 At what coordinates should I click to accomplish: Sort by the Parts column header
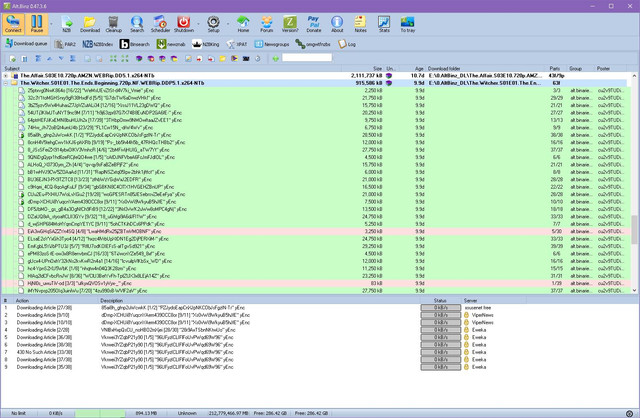(x=558, y=68)
